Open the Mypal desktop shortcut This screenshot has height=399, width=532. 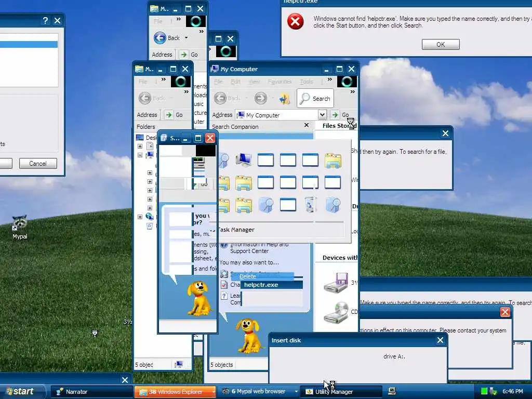[20, 227]
